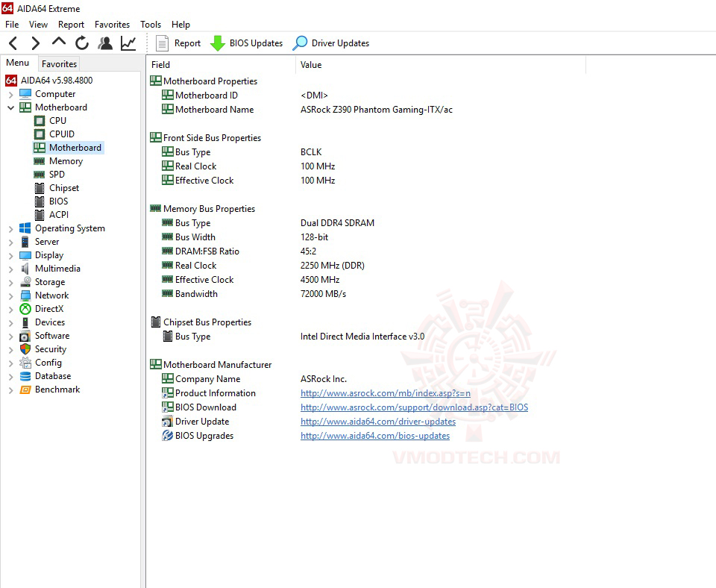
Task: Open the graph line chart toolbar icon
Action: [128, 43]
